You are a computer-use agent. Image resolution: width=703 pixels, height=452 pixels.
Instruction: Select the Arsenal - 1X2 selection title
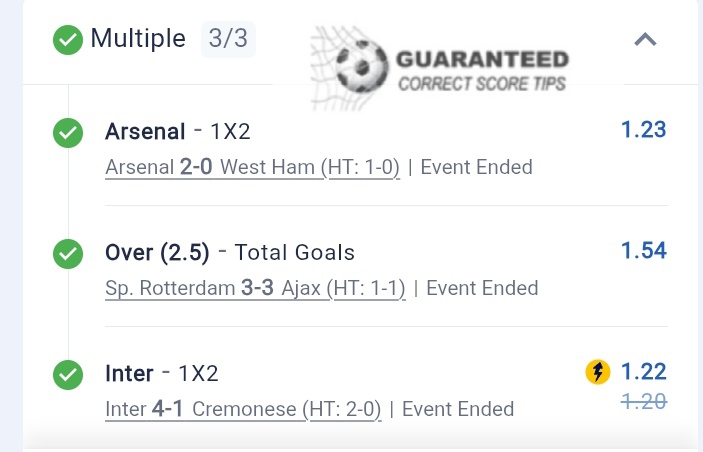pyautogui.click(x=178, y=132)
